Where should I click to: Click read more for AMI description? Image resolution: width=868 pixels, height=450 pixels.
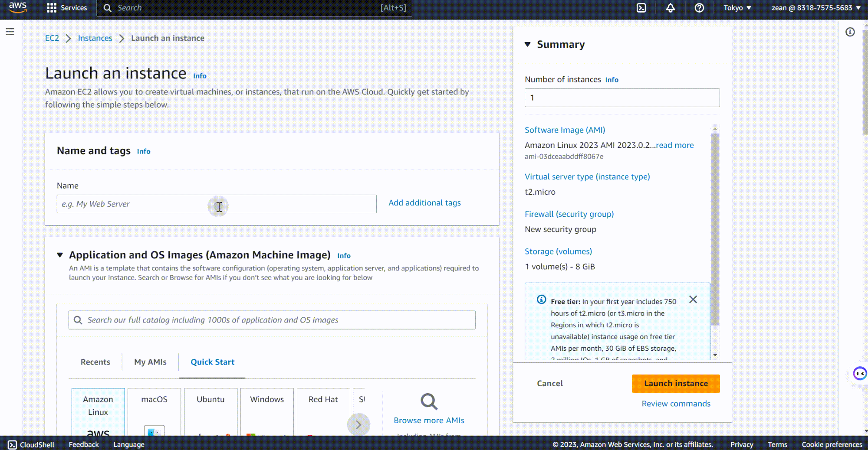[x=674, y=145]
